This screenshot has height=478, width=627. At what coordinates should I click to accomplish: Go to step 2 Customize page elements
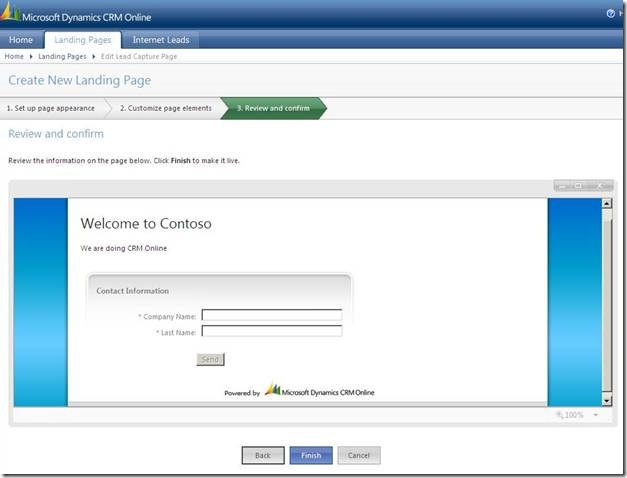[165, 108]
